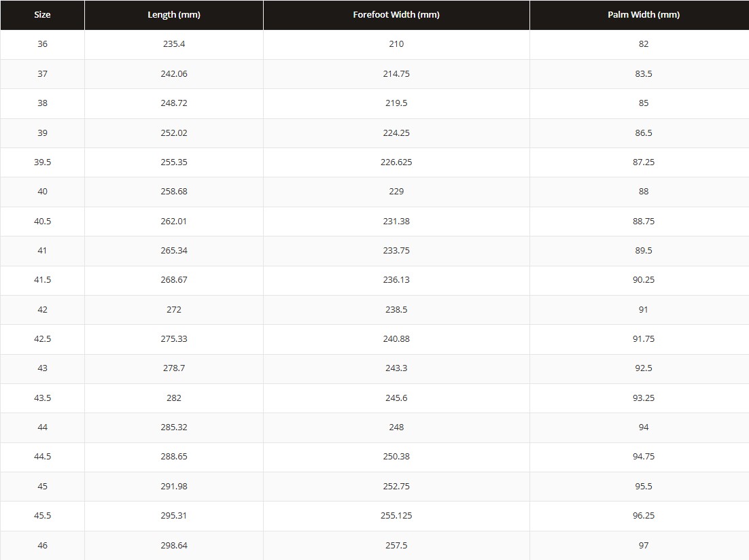749x560 pixels.
Task: Select the size 41.5 cell
Action: point(42,280)
